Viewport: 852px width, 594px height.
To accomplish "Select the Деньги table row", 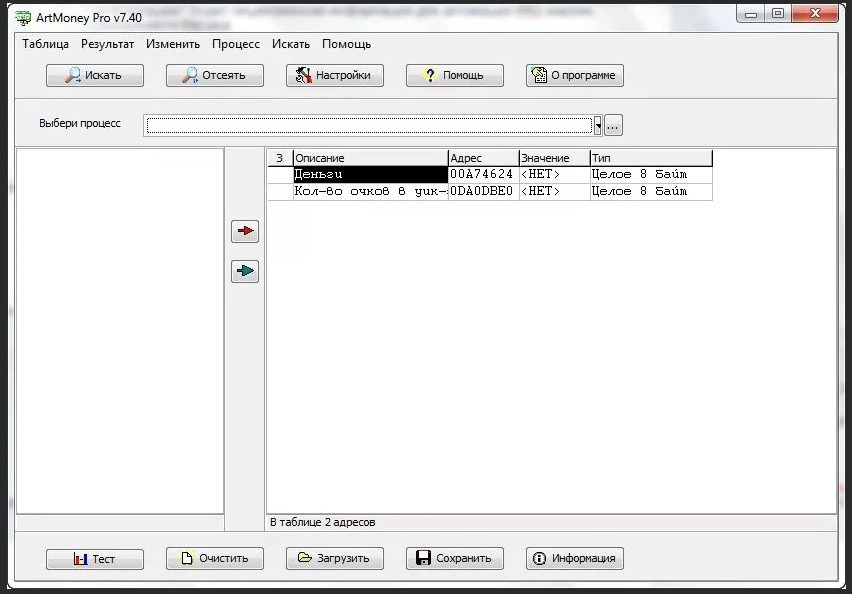I will point(490,174).
